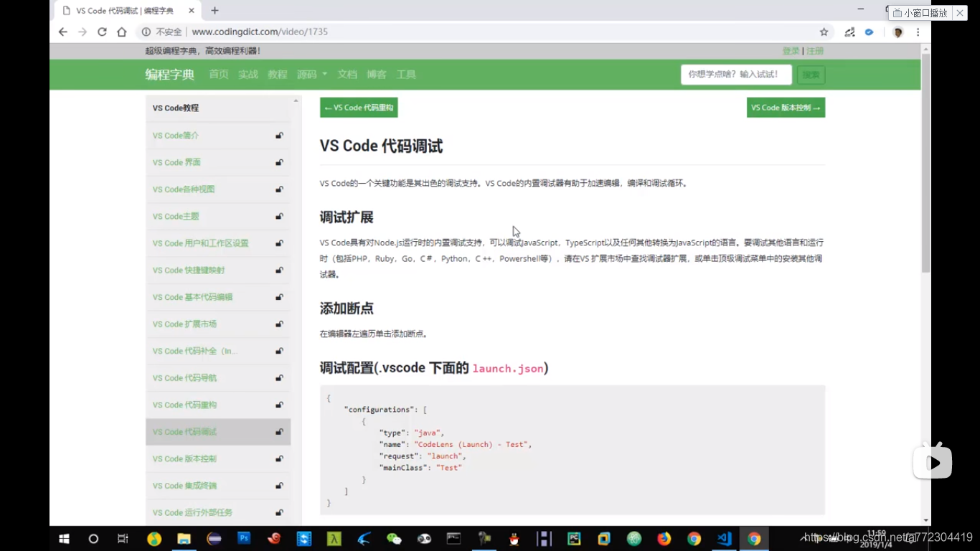This screenshot has width=980, height=551.
Task: Go to the browser home icon
Action: pyautogui.click(x=122, y=32)
